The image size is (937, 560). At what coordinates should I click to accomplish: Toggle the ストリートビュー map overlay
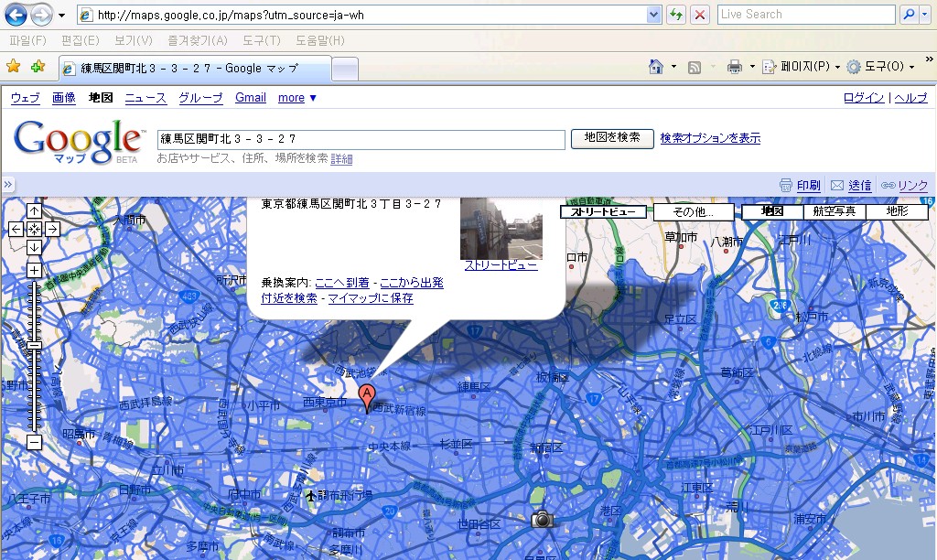[603, 211]
